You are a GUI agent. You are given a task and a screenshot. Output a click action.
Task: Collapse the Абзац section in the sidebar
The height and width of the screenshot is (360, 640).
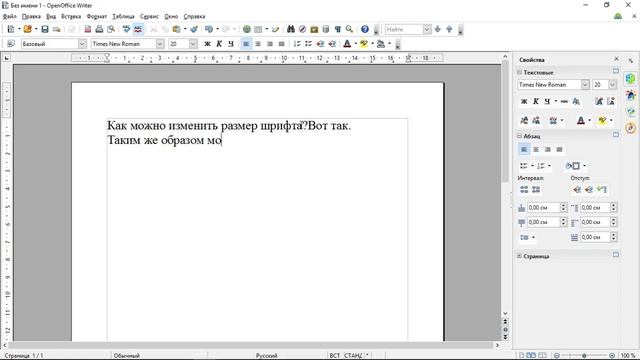[520, 136]
